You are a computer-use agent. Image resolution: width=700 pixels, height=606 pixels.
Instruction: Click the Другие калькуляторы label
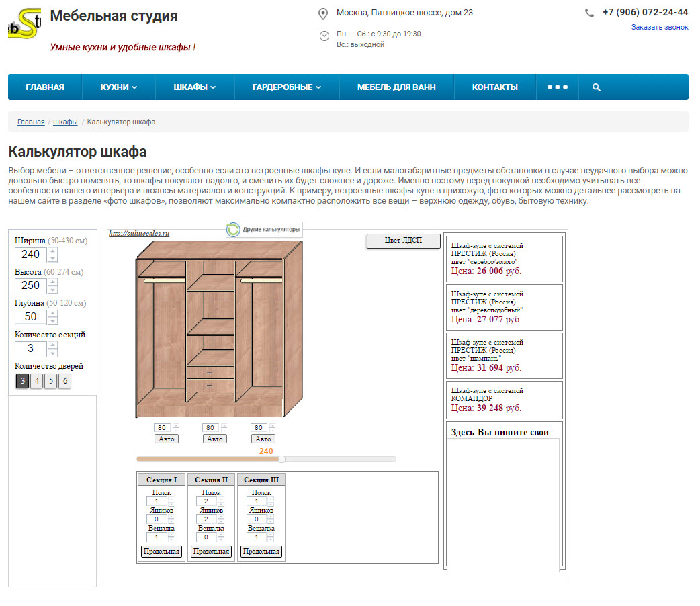[x=271, y=230]
